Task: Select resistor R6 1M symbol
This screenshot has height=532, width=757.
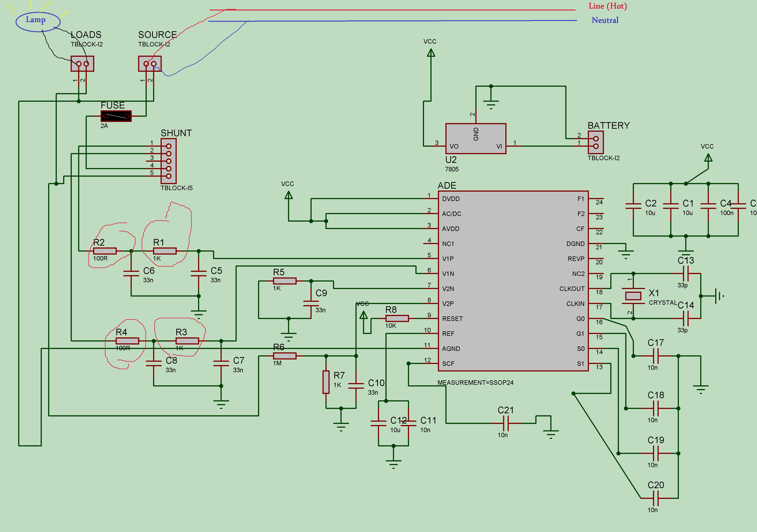Action: pos(285,356)
